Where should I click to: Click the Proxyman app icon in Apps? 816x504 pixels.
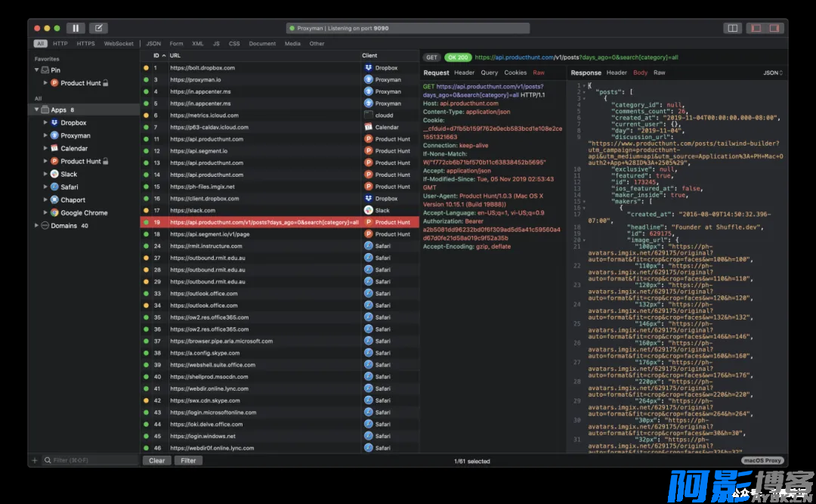click(54, 135)
